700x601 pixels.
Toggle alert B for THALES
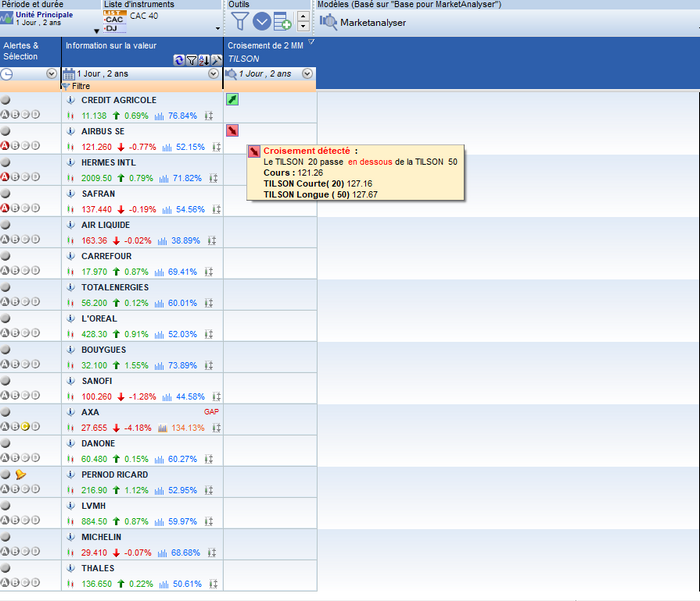point(15,583)
